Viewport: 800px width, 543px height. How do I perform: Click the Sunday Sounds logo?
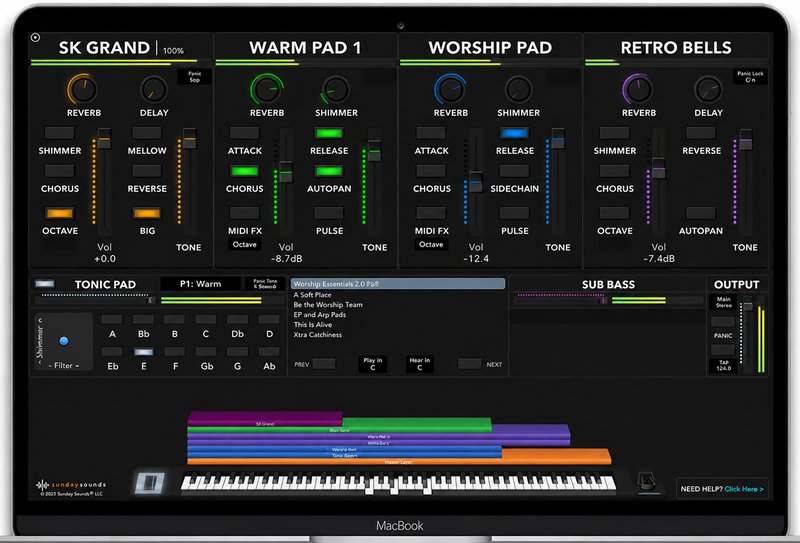click(71, 487)
